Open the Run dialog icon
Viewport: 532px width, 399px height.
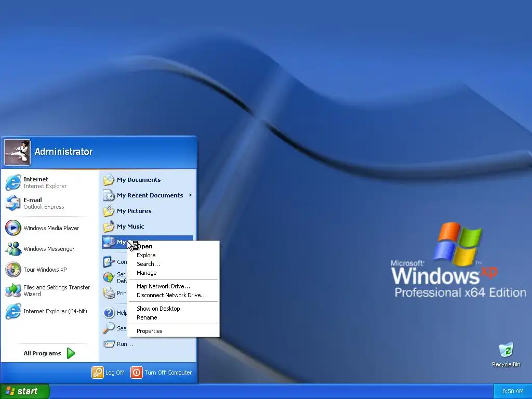[x=109, y=344]
